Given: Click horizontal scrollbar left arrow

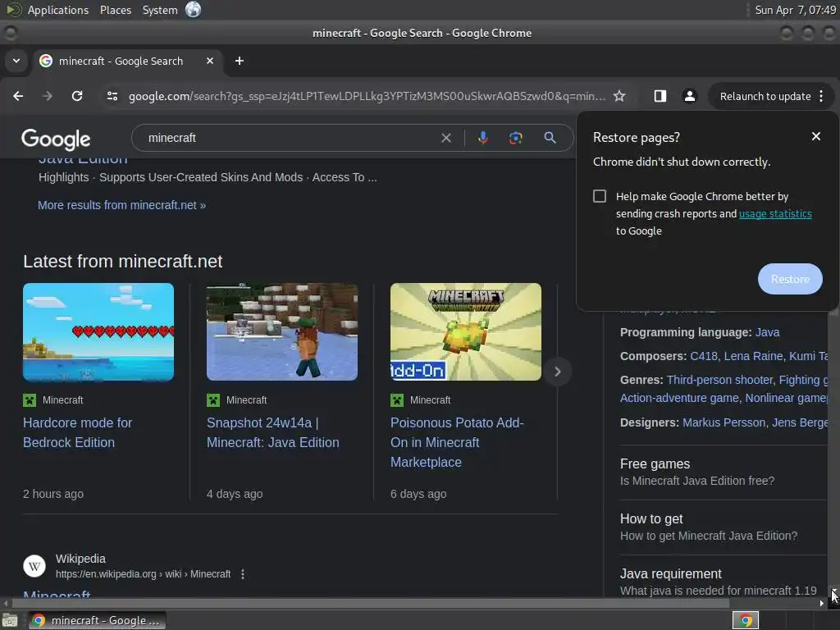Looking at the screenshot, I should click(x=6, y=603).
